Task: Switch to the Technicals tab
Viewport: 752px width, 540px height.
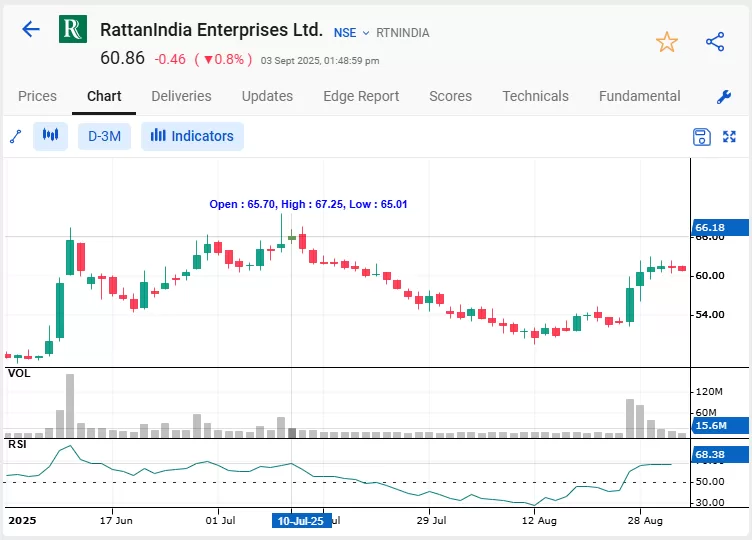Action: [535, 96]
